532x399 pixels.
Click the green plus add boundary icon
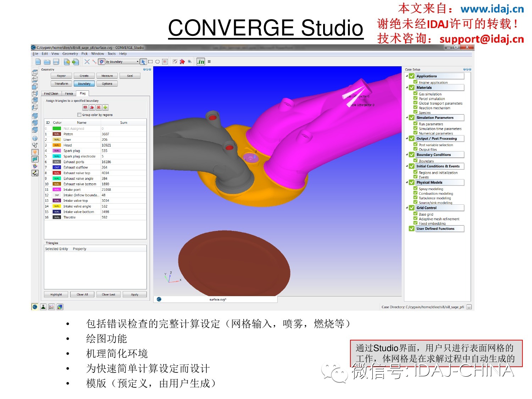pos(105,107)
